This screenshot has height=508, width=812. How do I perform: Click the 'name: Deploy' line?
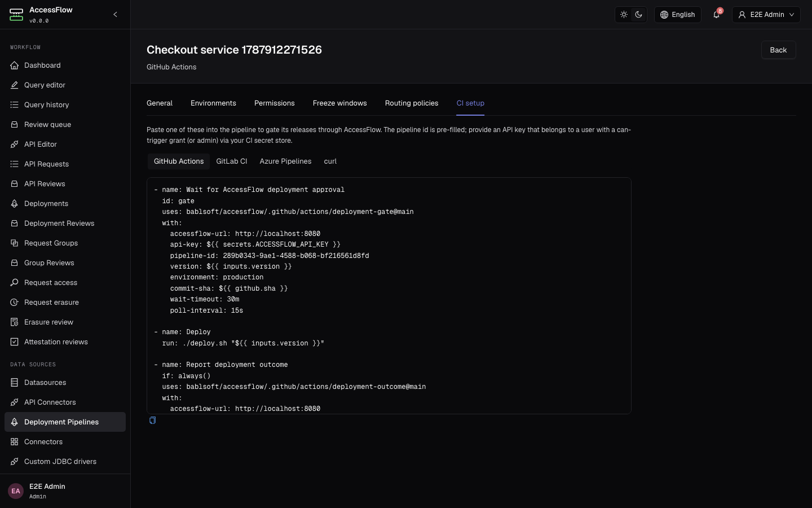(x=182, y=332)
